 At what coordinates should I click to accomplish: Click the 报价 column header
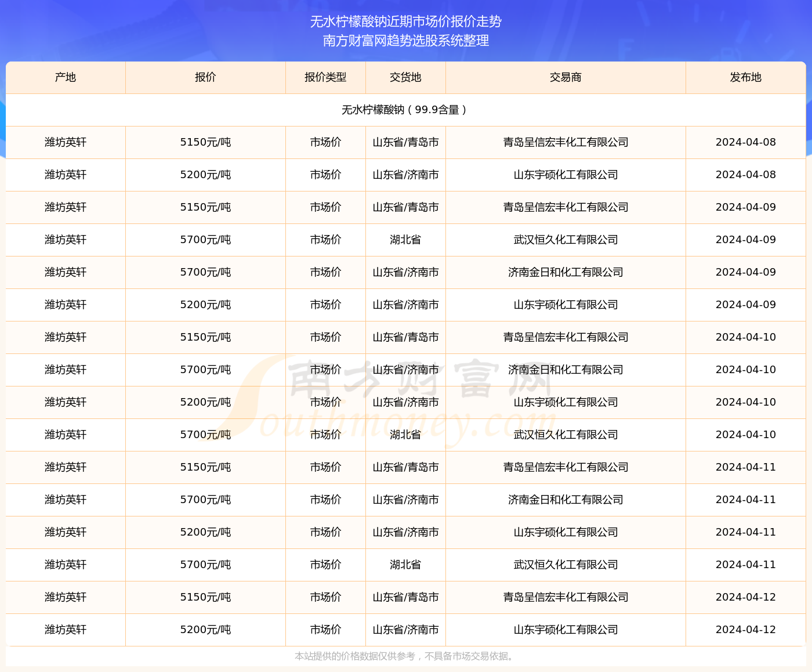pyautogui.click(x=205, y=77)
